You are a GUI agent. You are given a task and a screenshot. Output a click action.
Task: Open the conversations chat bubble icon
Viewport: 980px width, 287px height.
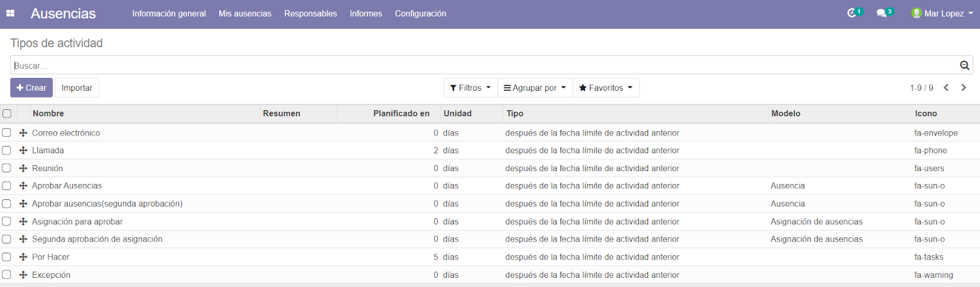pyautogui.click(x=881, y=13)
